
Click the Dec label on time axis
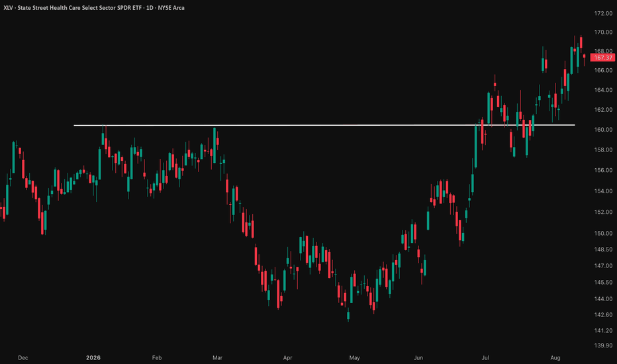point(23,357)
